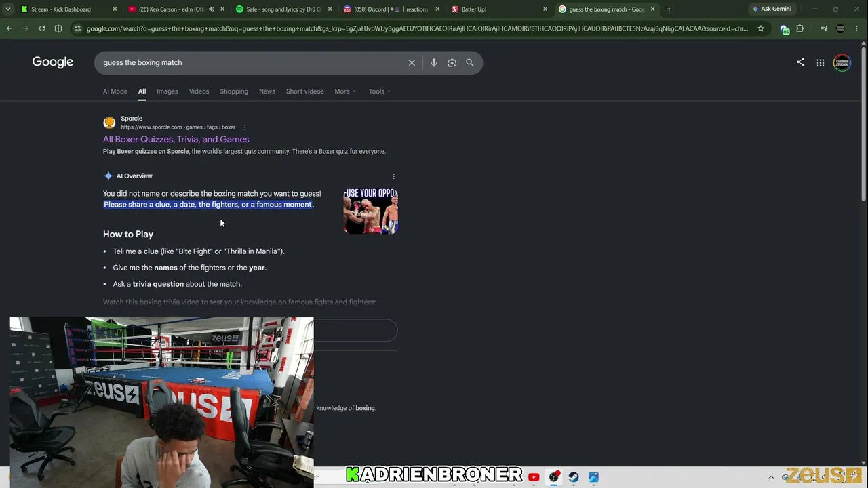The height and width of the screenshot is (488, 868).
Task: Click the AI Overview heading
Action: pos(134,176)
